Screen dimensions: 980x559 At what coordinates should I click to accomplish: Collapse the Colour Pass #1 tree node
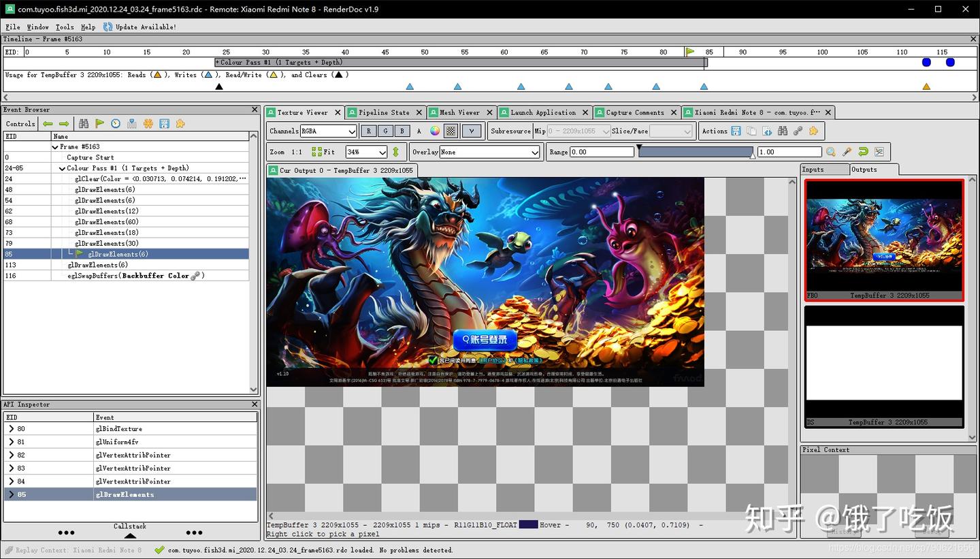pyautogui.click(x=62, y=167)
